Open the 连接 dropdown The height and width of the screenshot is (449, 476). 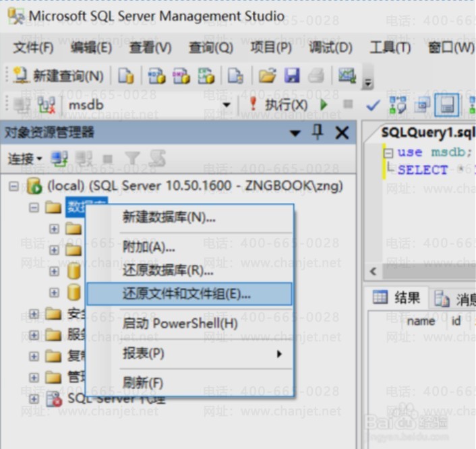click(24, 159)
